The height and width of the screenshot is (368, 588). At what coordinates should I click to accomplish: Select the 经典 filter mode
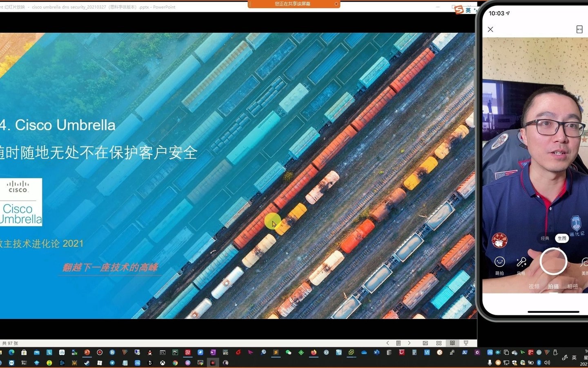pos(545,238)
